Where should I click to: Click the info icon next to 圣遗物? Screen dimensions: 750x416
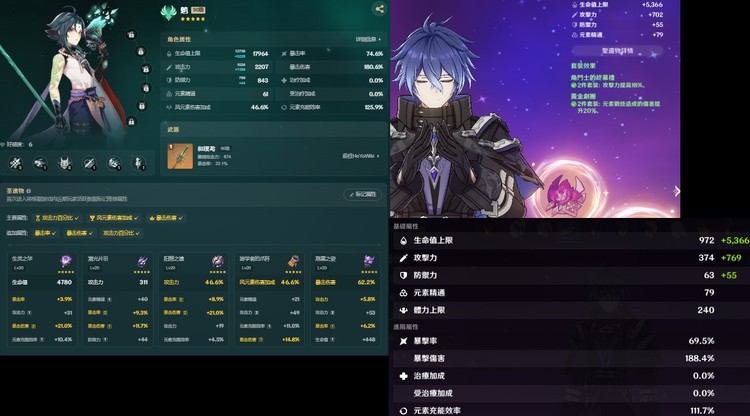pos(29,191)
